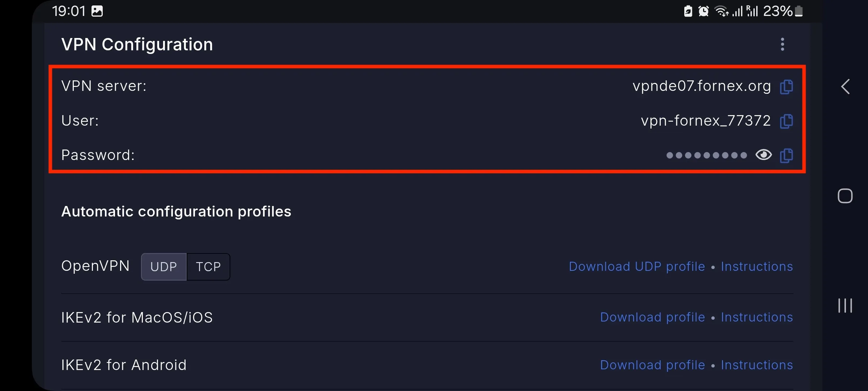Open IKEv2 MacOS/iOS Instructions
The height and width of the screenshot is (391, 868).
[757, 317]
